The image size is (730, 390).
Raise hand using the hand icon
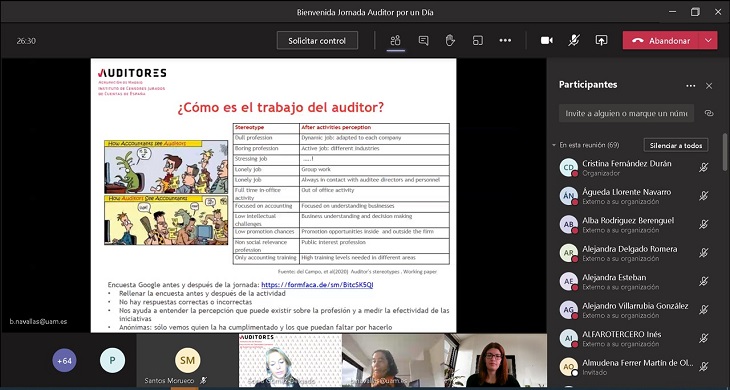tap(450, 40)
